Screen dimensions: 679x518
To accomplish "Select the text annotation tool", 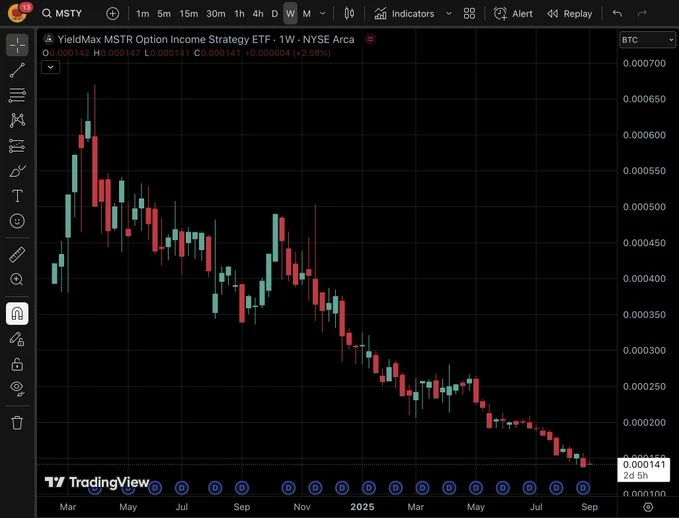I will click(17, 196).
